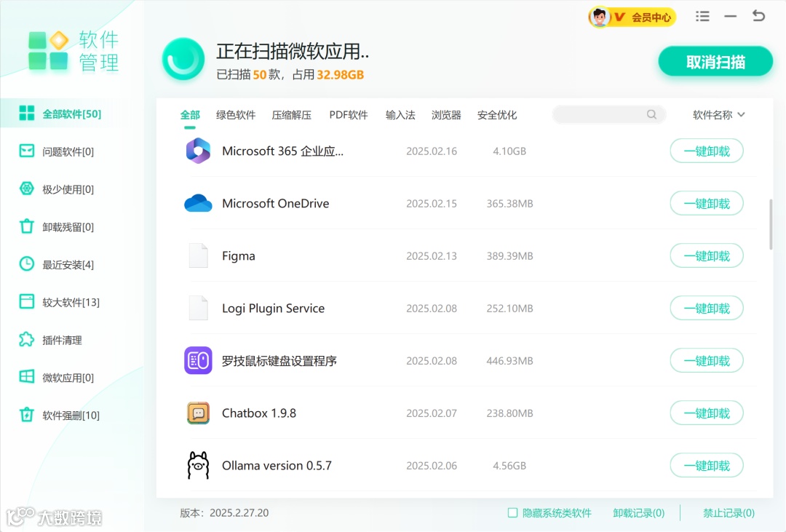Open the 全部软件[50] sidebar icon
This screenshot has height=532, width=786.
tap(27, 114)
